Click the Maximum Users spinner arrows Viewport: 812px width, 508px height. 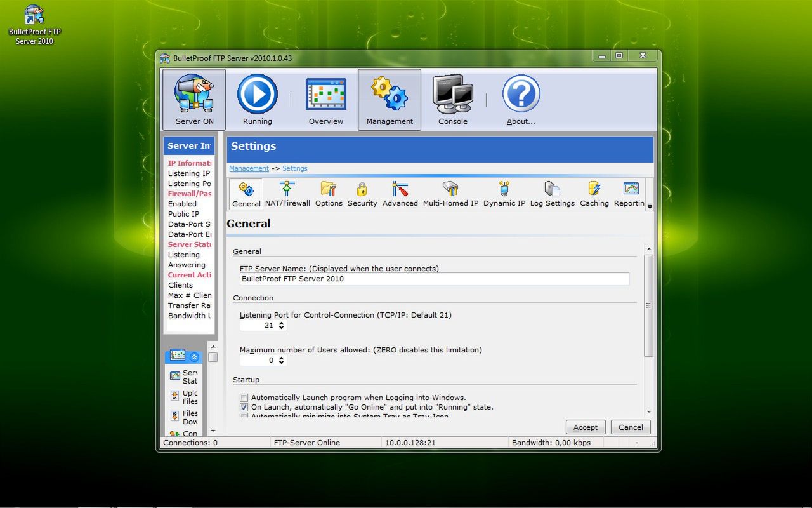coord(282,360)
